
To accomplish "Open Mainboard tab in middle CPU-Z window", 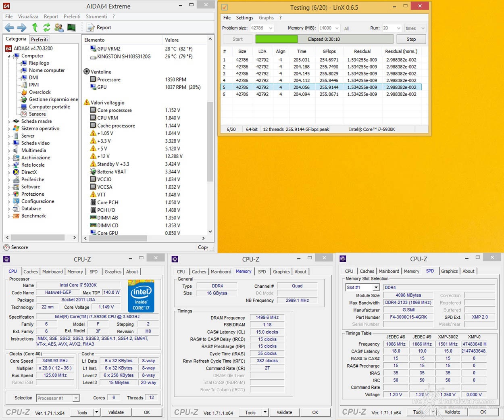I will [x=221, y=272].
